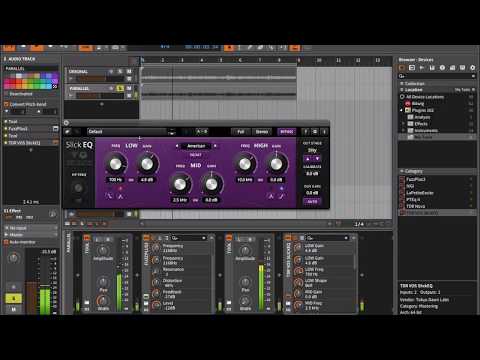
Task: Click the HIGH GAIN knob
Action: [x=276, y=164]
